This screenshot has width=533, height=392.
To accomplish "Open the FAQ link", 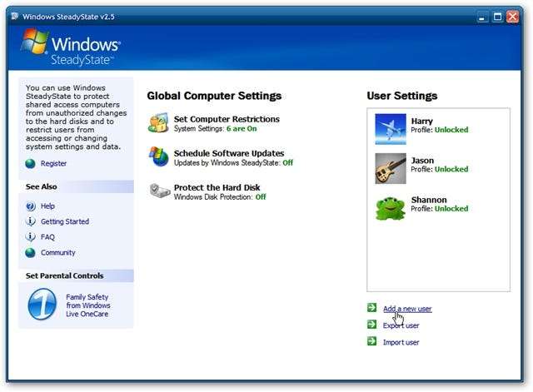I will (47, 237).
